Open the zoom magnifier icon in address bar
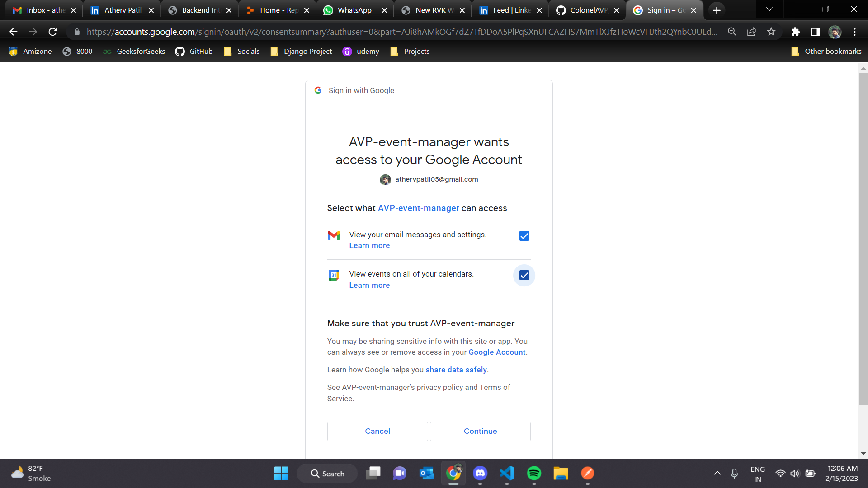 click(x=732, y=32)
